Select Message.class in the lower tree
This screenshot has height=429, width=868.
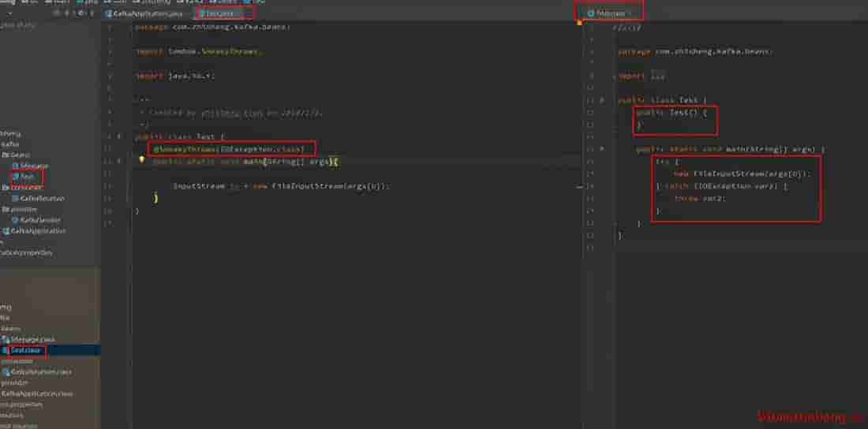[x=32, y=338]
